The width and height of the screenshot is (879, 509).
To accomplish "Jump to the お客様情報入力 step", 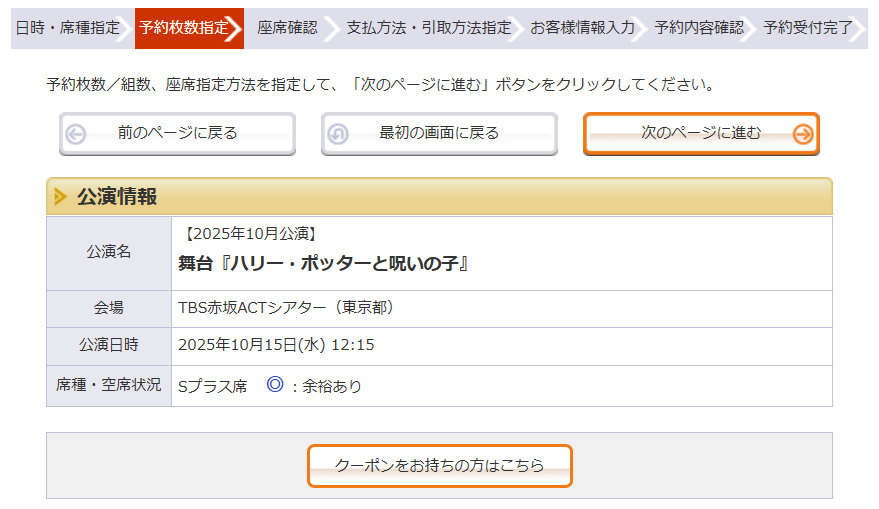I will pos(582,28).
